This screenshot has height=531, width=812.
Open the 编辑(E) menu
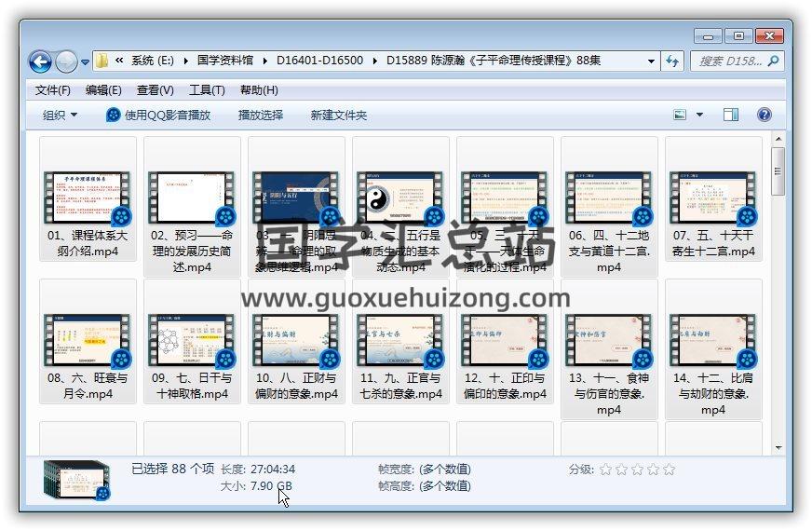pos(103,90)
